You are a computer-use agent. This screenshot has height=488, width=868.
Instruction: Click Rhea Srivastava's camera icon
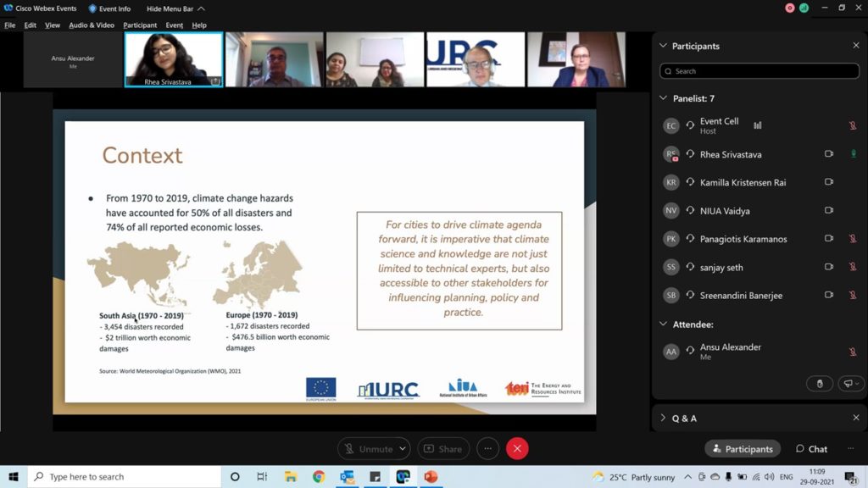829,154
